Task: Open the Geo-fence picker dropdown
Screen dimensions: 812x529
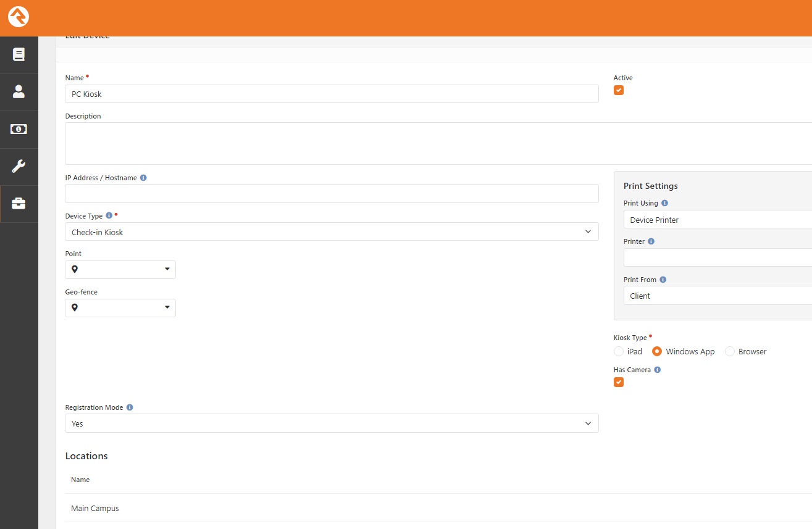Action: click(120, 308)
